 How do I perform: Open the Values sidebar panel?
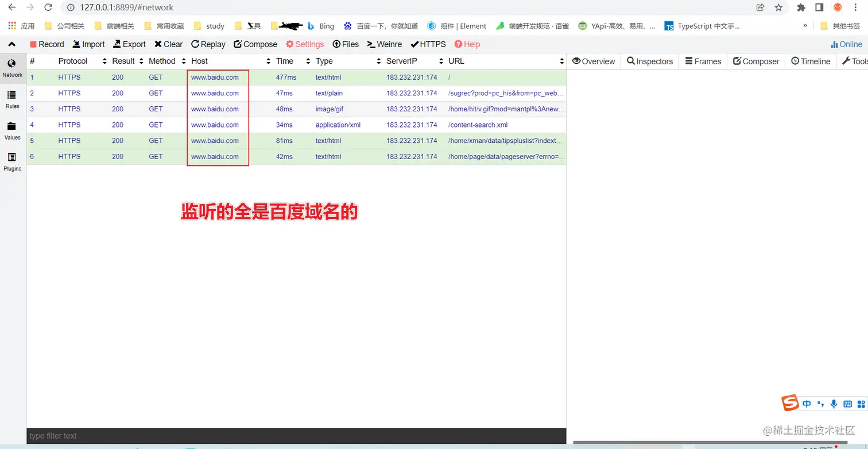click(12, 130)
